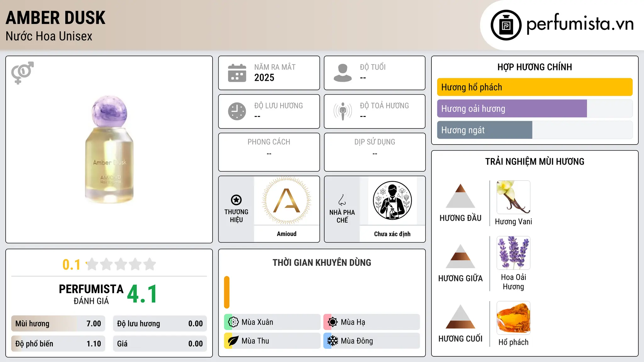
Task: Click the Hương ngát accord bar
Action: click(535, 130)
